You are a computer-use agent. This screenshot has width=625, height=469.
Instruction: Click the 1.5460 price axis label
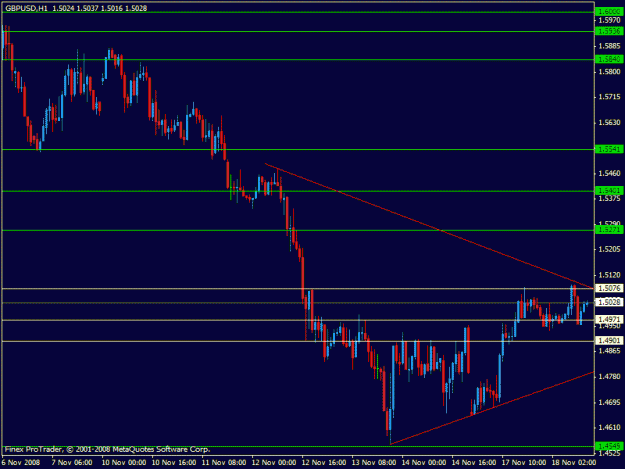(x=609, y=173)
